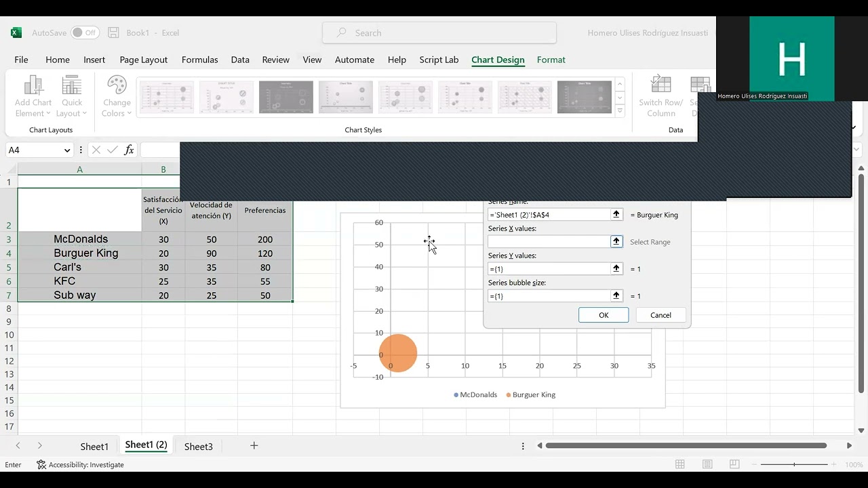Click the Search box in title bar

click(x=439, y=33)
